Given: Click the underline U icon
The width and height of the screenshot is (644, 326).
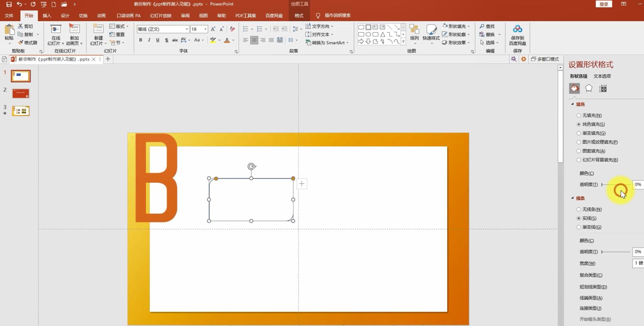Looking at the screenshot, I should [158, 40].
